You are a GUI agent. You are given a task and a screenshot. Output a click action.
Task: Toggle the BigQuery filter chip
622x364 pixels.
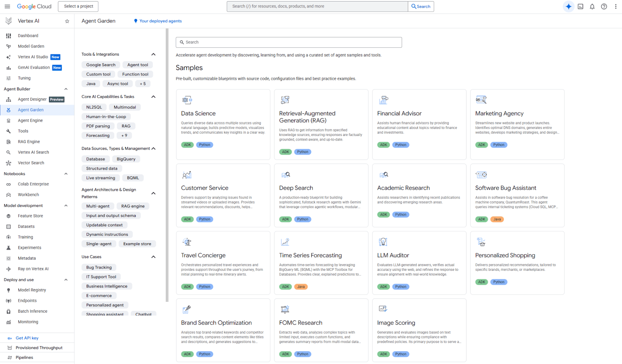[x=126, y=159]
